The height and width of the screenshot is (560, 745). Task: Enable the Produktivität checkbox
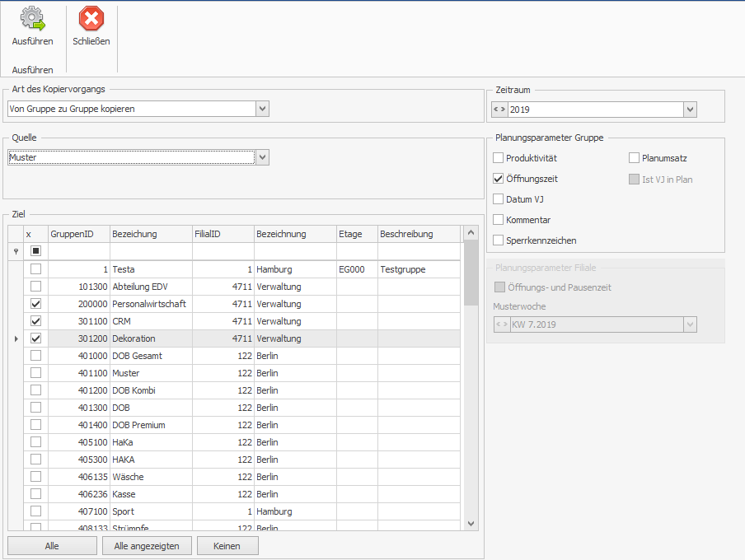[x=498, y=158]
